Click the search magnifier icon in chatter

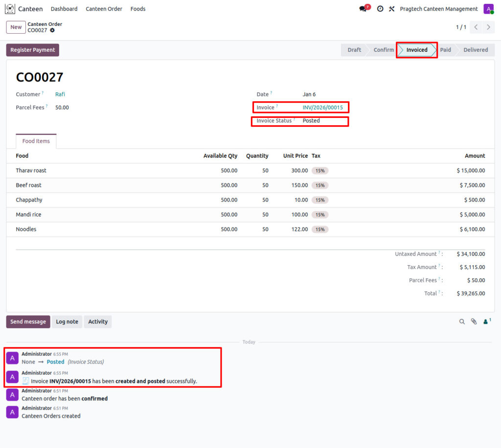[462, 322]
